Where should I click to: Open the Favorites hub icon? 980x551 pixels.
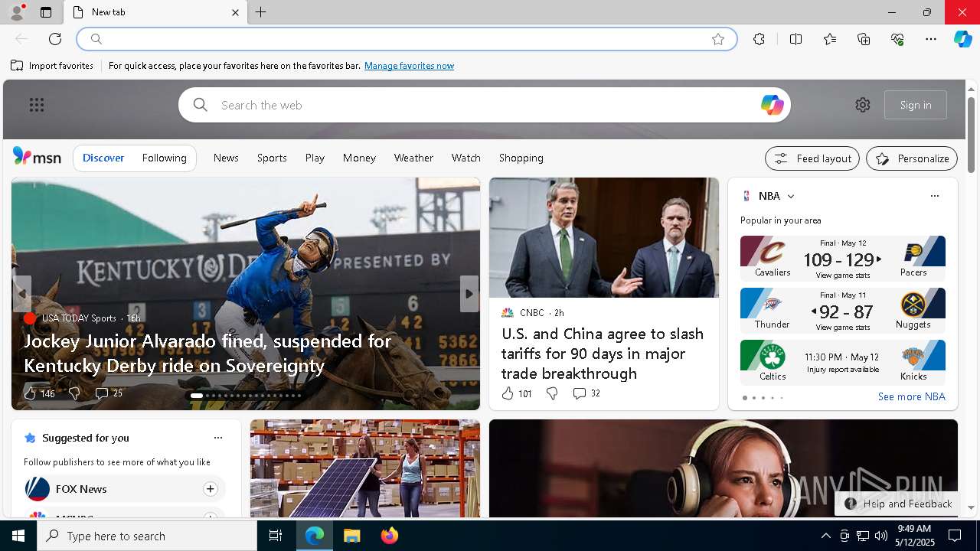[x=830, y=39]
